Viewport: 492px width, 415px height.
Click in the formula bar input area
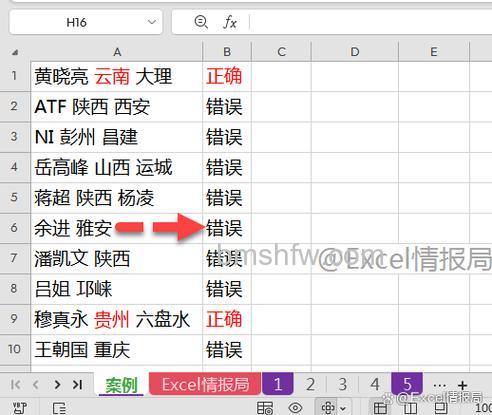370,22
